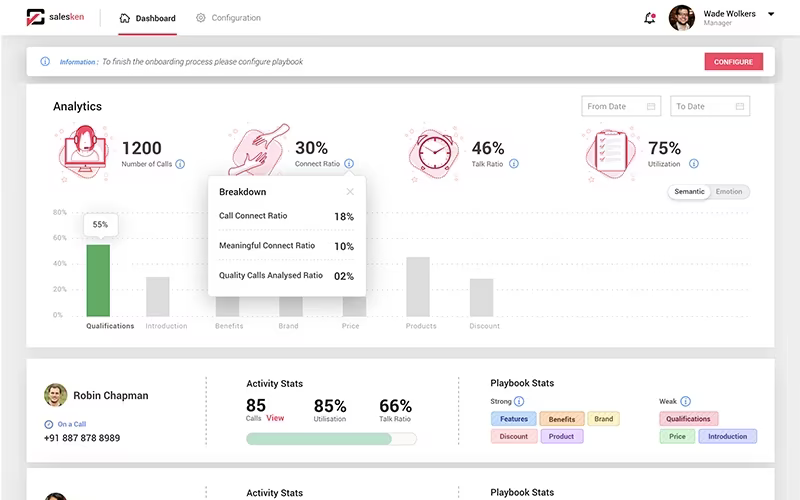This screenshot has width=800, height=500.
Task: Close the Breakdown popup
Action: (x=350, y=192)
